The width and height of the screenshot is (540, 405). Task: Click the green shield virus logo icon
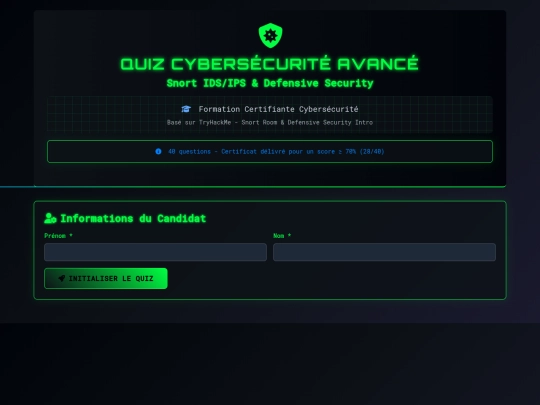270,35
